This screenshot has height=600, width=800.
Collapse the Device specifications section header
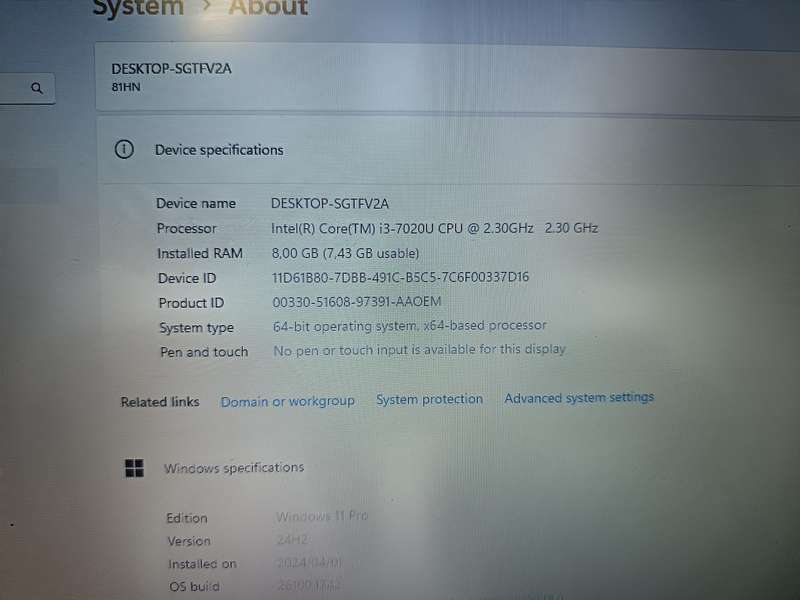pyautogui.click(x=448, y=150)
